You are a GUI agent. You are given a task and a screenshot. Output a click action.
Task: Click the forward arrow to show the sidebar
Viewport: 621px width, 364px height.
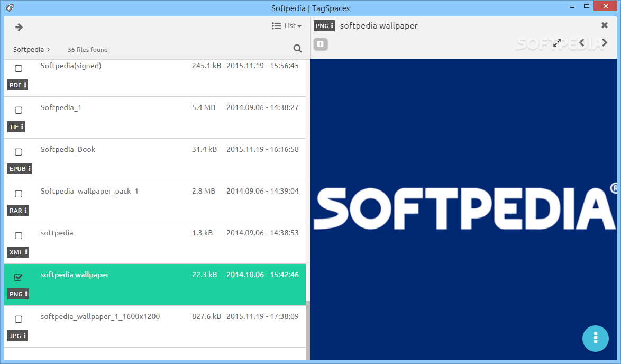[x=19, y=27]
